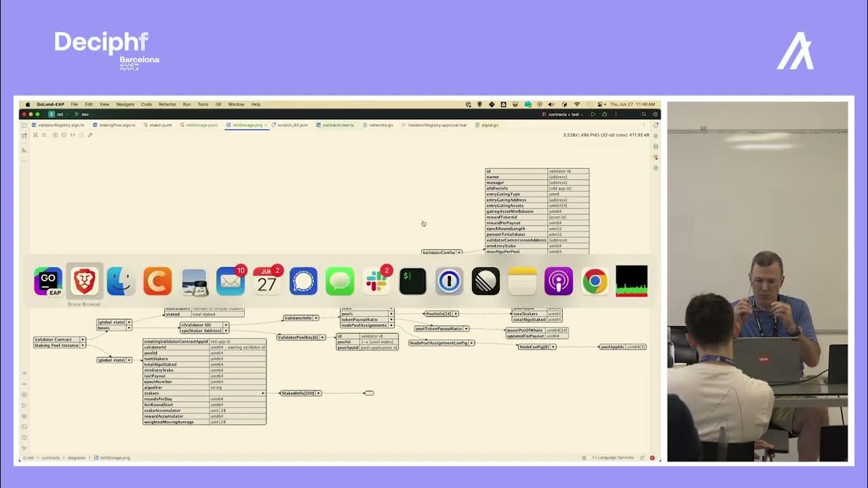Image resolution: width=868 pixels, height=488 pixels.
Task: Open the Project tool window folder icon
Action: pyautogui.click(x=24, y=125)
